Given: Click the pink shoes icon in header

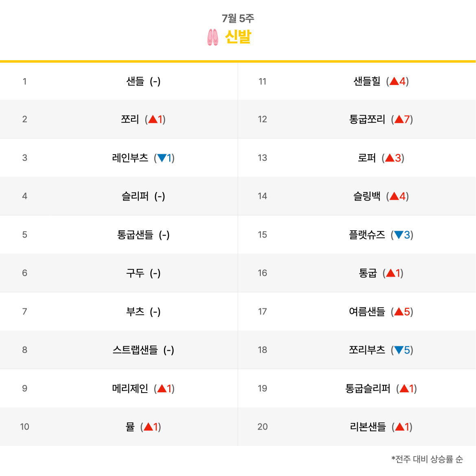Looking at the screenshot, I should point(212,37).
